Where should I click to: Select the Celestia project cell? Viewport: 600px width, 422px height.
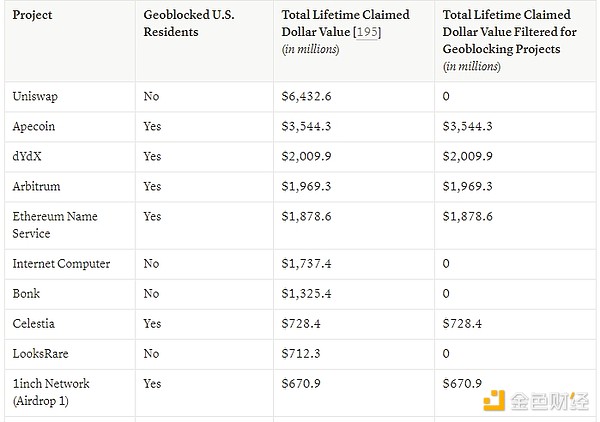coord(34,323)
